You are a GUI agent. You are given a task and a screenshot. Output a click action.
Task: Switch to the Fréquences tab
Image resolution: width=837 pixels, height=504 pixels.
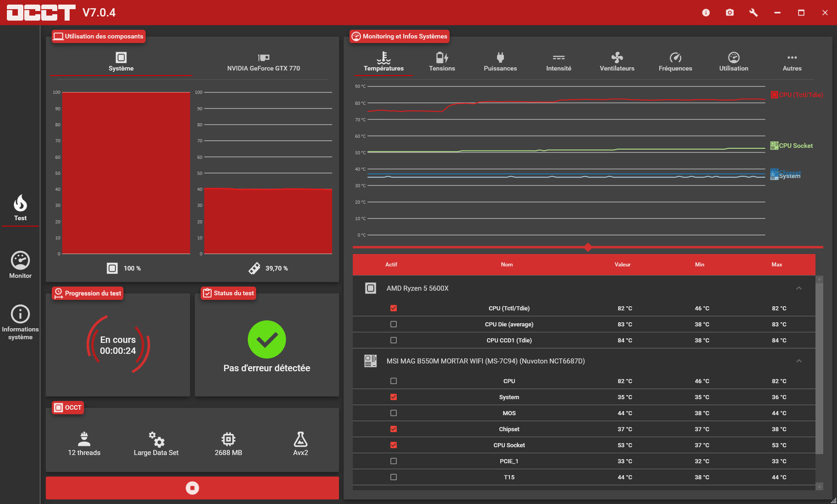(675, 62)
